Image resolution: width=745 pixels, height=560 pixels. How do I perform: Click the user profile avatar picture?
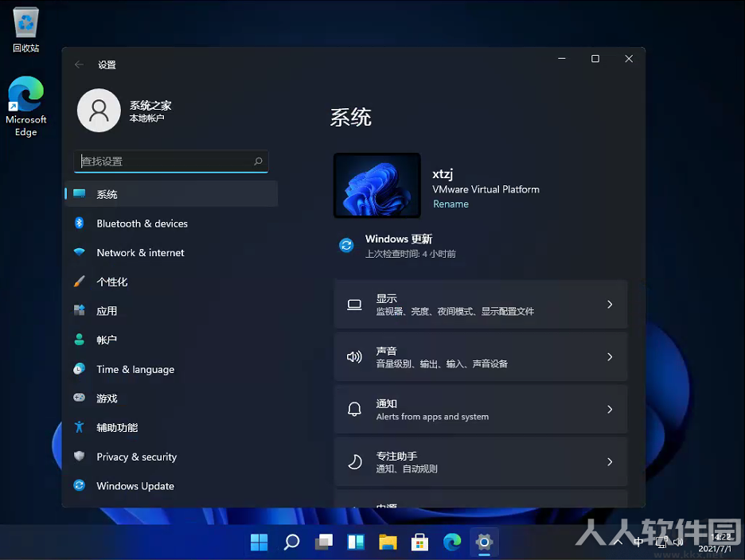(x=99, y=111)
